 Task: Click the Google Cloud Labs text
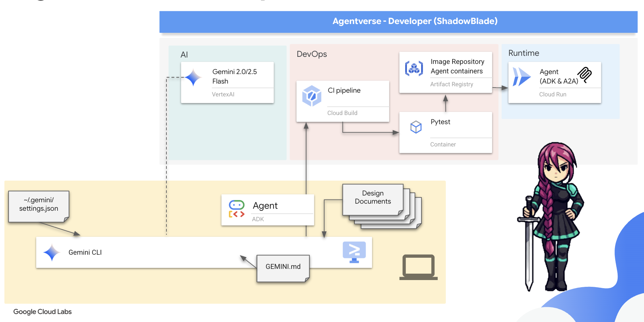pos(42,312)
